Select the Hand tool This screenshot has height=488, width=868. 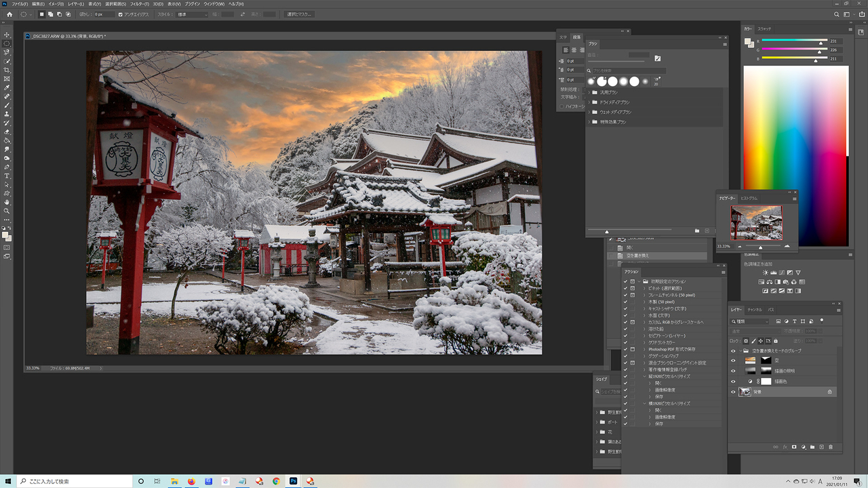[7, 202]
